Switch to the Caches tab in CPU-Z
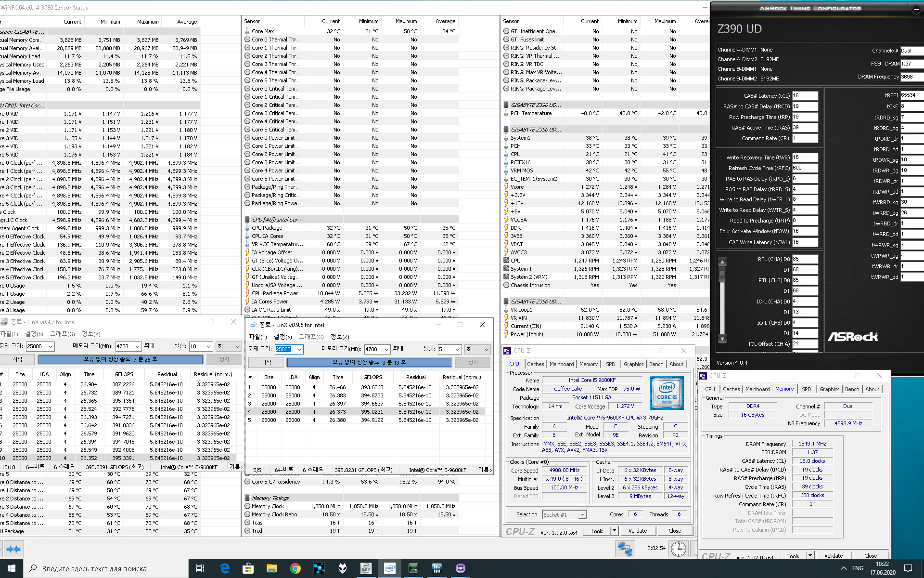The height and width of the screenshot is (578, 924). coord(535,364)
